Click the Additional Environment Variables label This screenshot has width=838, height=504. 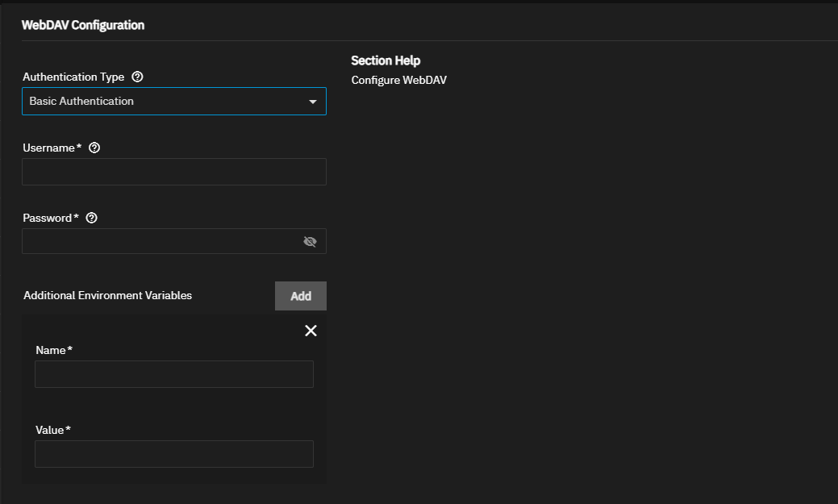pos(107,295)
